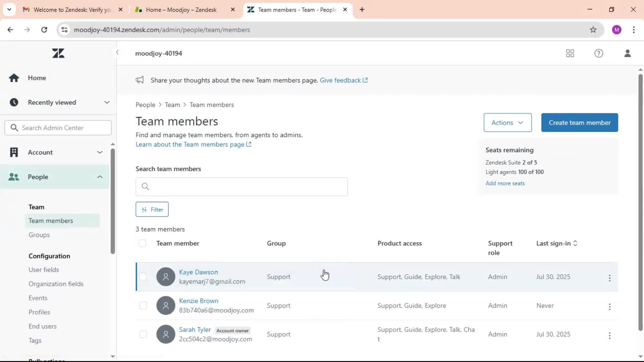Viewport: 644px width, 362px height.
Task: Open Kaye Dawson's profile link
Action: pyautogui.click(x=198, y=272)
